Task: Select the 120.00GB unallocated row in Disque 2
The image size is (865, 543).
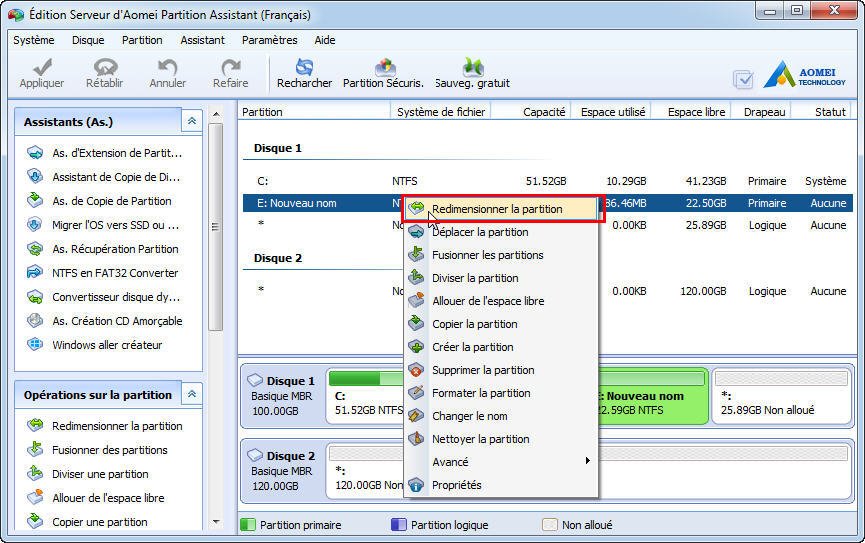Action: click(x=548, y=291)
